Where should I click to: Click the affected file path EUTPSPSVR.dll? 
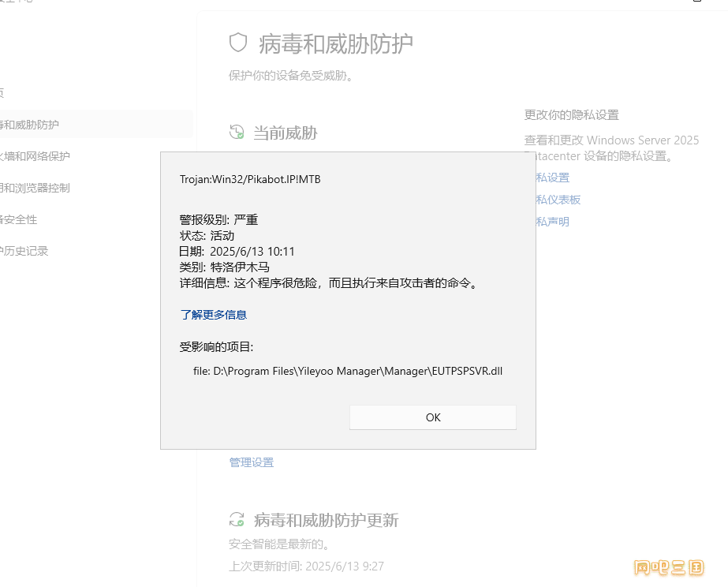348,371
